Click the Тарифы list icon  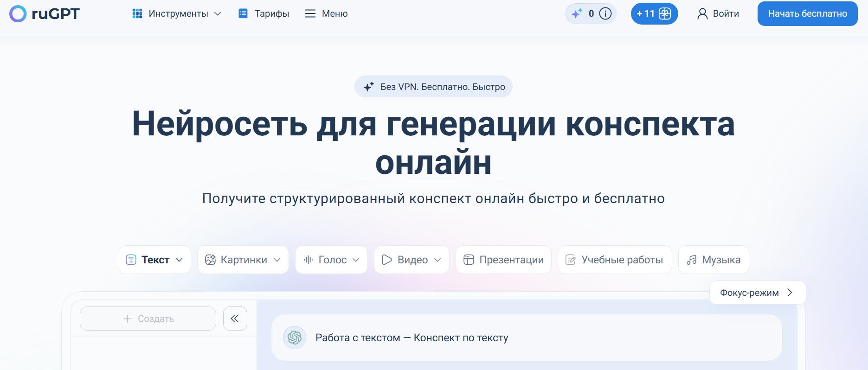pyautogui.click(x=243, y=14)
